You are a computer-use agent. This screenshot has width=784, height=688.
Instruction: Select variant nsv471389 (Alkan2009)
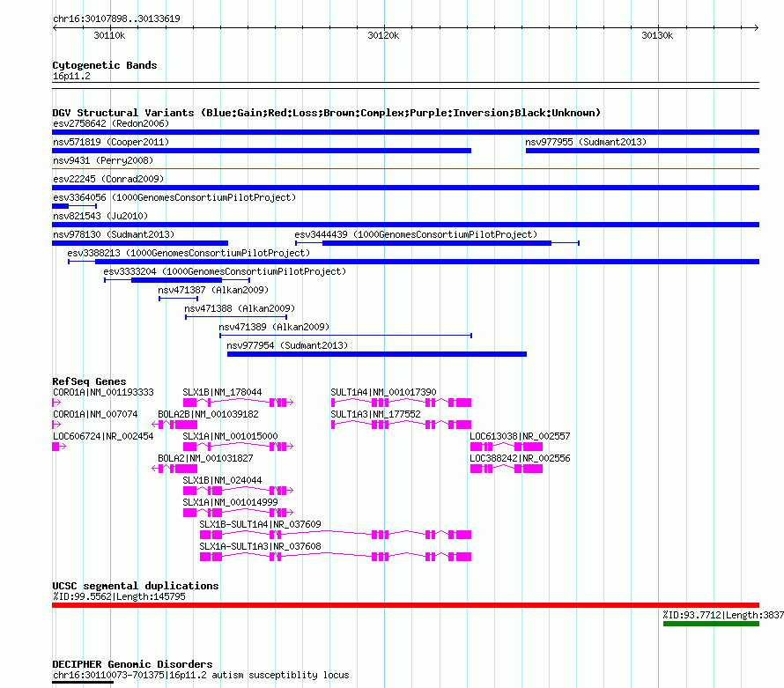274,327
